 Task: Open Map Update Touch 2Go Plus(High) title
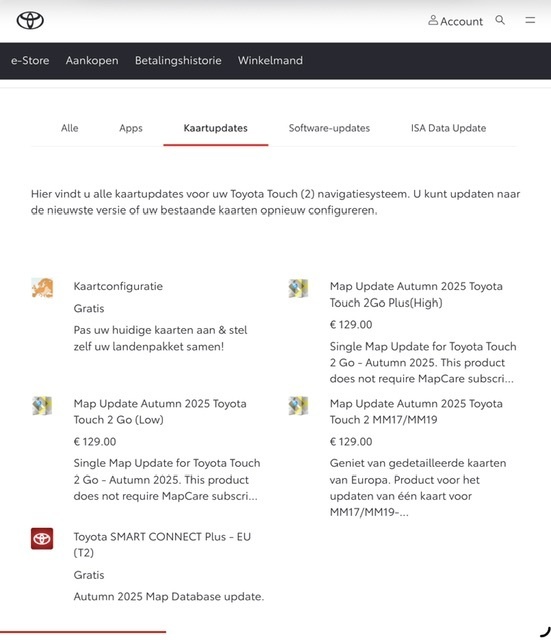pos(416,294)
